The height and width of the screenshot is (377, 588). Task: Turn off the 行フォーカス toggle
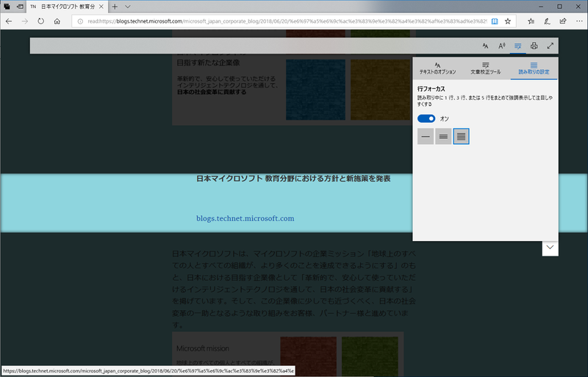(426, 118)
